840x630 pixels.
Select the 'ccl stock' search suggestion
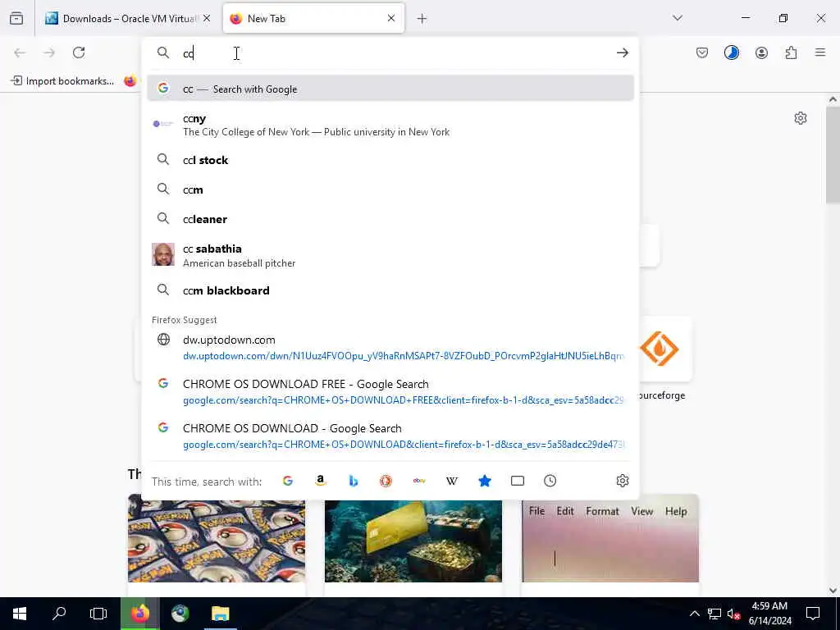390,160
